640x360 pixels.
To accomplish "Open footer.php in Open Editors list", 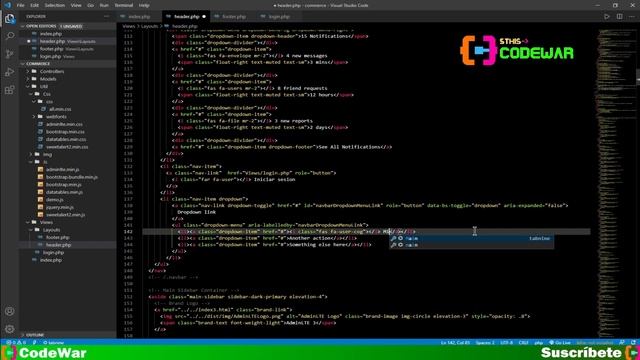I will (51, 49).
